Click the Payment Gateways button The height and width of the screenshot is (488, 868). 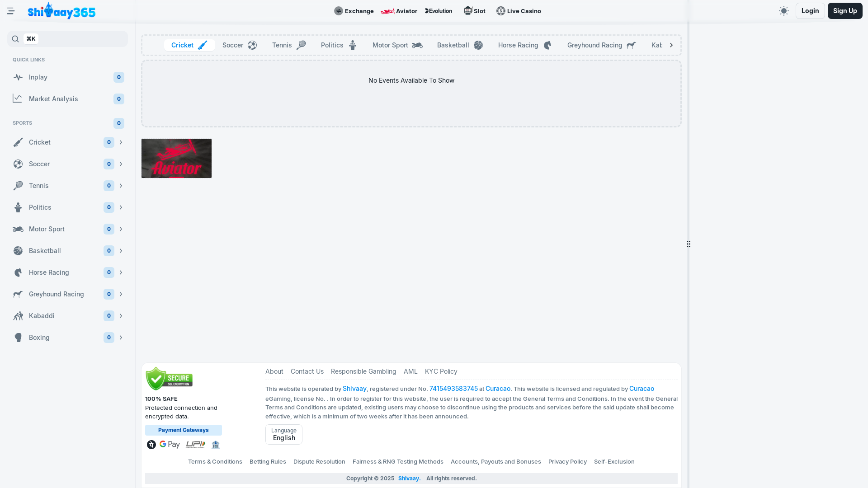coord(184,430)
